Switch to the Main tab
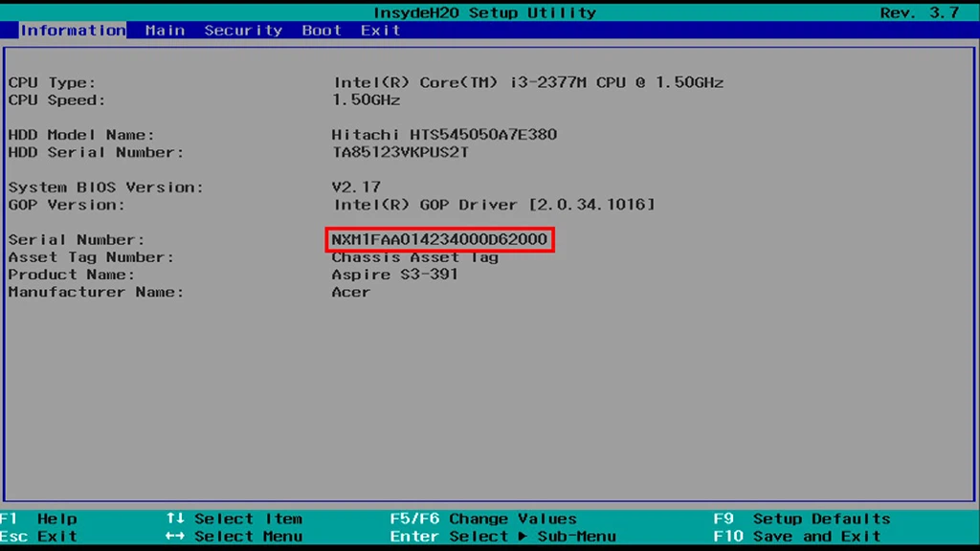The height and width of the screenshot is (551, 980). point(165,30)
